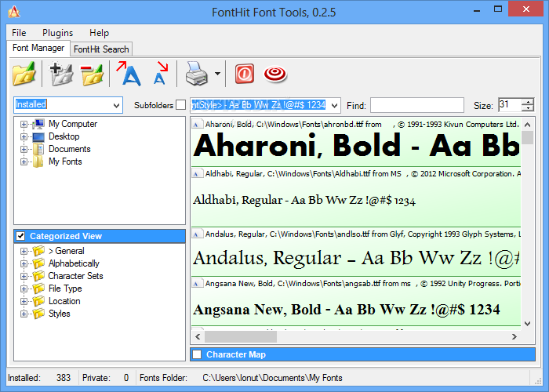The image size is (549, 392).
Task: Select the My Computer icon in tree
Action: [38, 124]
